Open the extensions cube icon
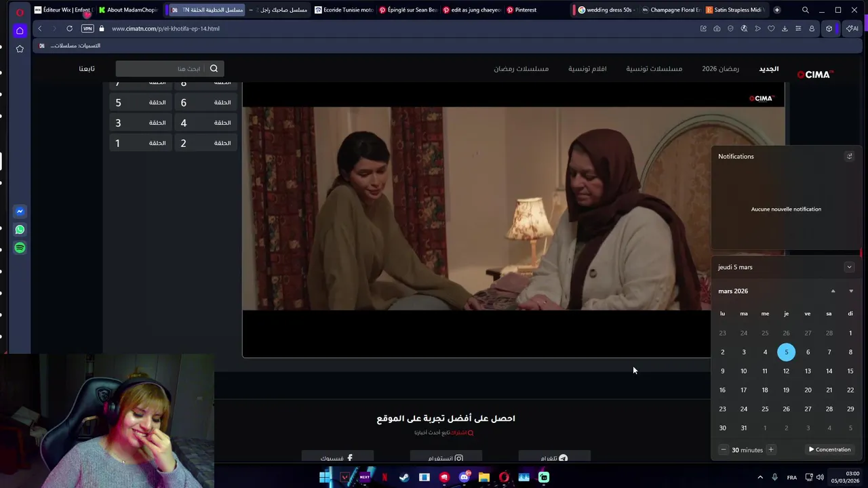This screenshot has height=488, width=868. pyautogui.click(x=829, y=28)
